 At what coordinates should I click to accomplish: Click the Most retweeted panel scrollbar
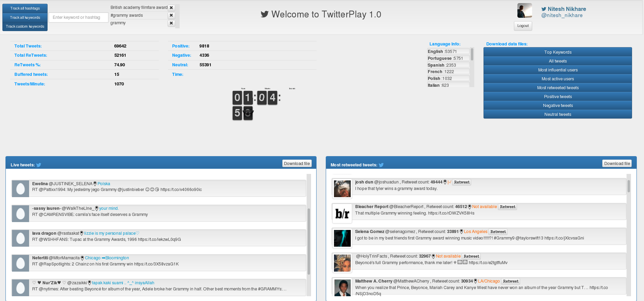(629, 186)
